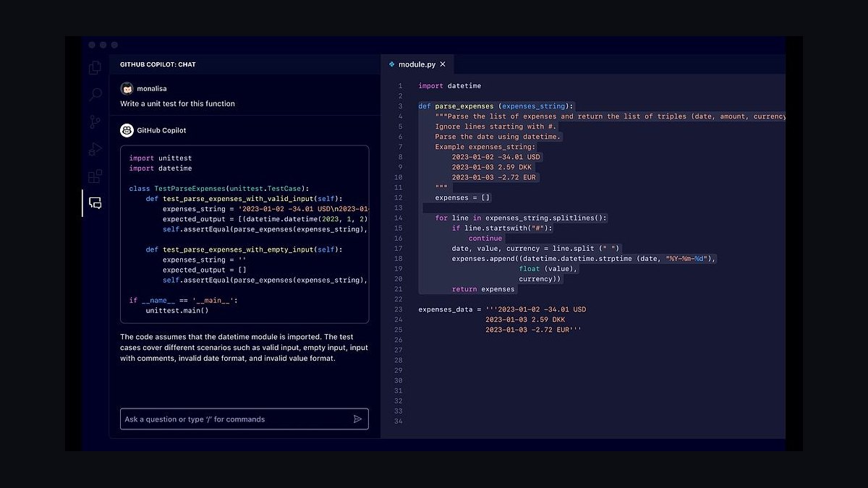This screenshot has width=868, height=488.
Task: Click 'expected_output = []' in chat code
Action: click(205, 270)
